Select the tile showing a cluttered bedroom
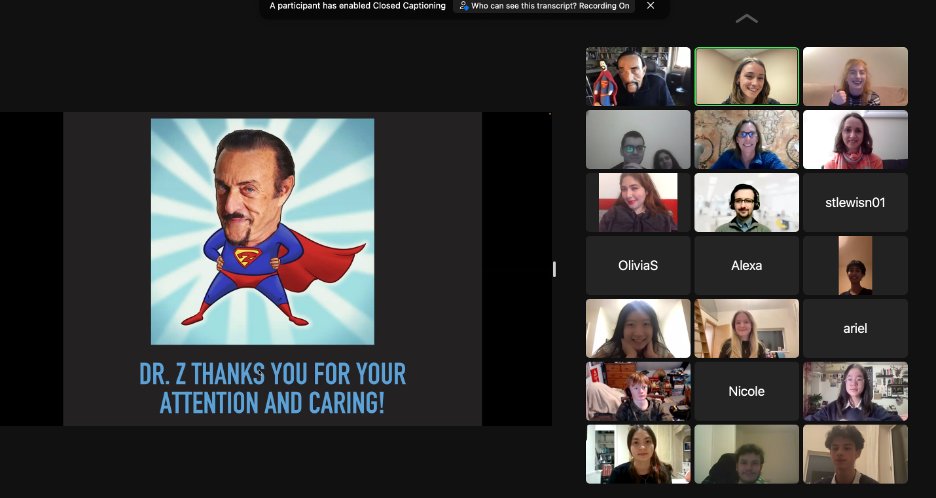This screenshot has width=936, height=498. 638,391
